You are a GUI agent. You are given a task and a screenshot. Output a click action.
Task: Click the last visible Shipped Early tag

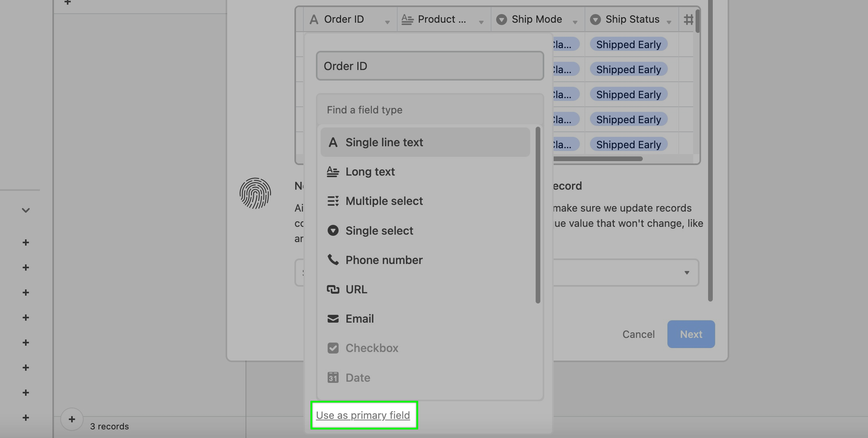[x=628, y=144]
